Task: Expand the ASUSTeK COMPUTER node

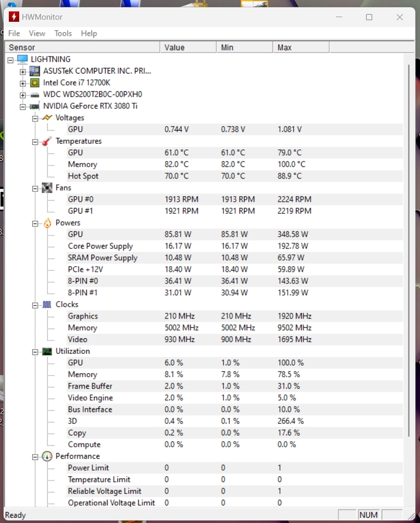Action: 23,71
